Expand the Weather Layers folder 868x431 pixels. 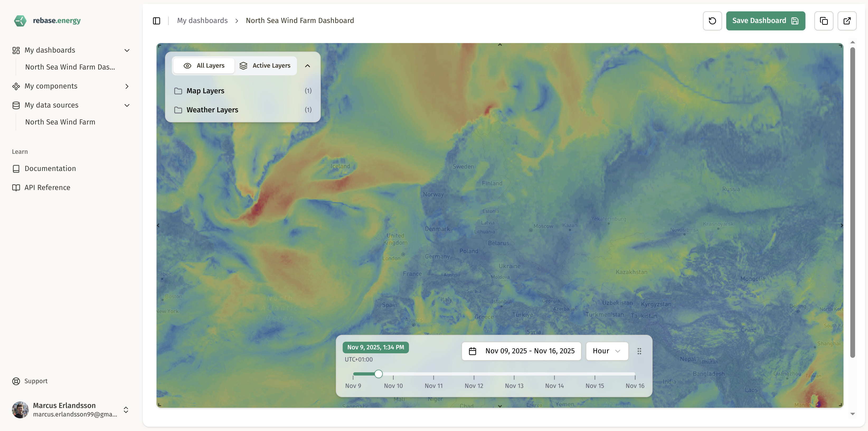pos(213,110)
